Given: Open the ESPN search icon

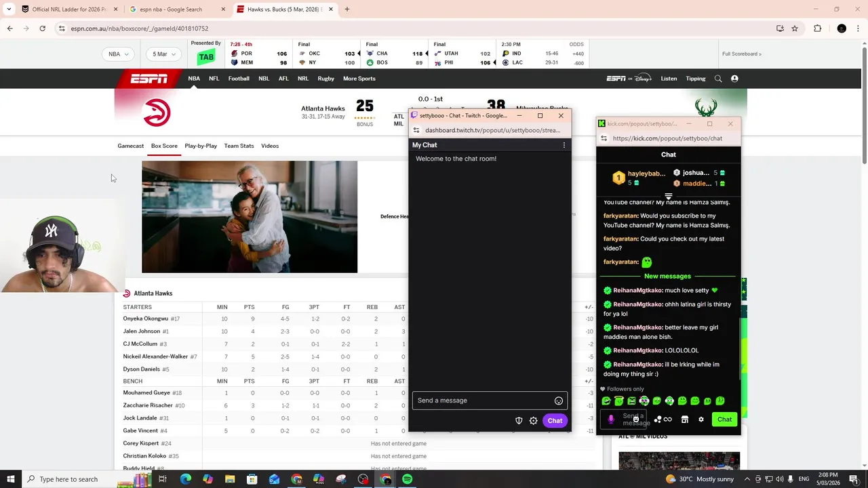Looking at the screenshot, I should click(718, 79).
